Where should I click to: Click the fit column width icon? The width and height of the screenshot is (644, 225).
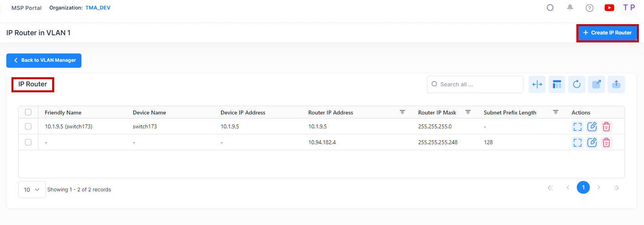(x=537, y=84)
